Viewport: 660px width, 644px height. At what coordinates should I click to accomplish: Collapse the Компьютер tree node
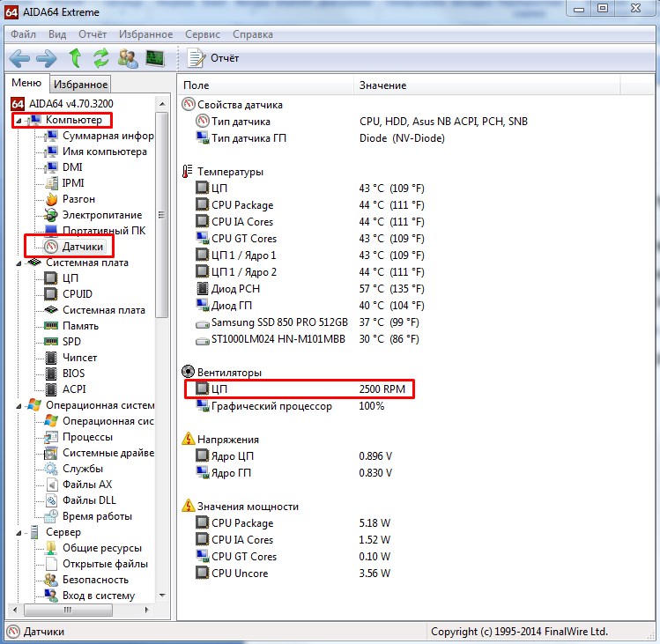(19, 121)
